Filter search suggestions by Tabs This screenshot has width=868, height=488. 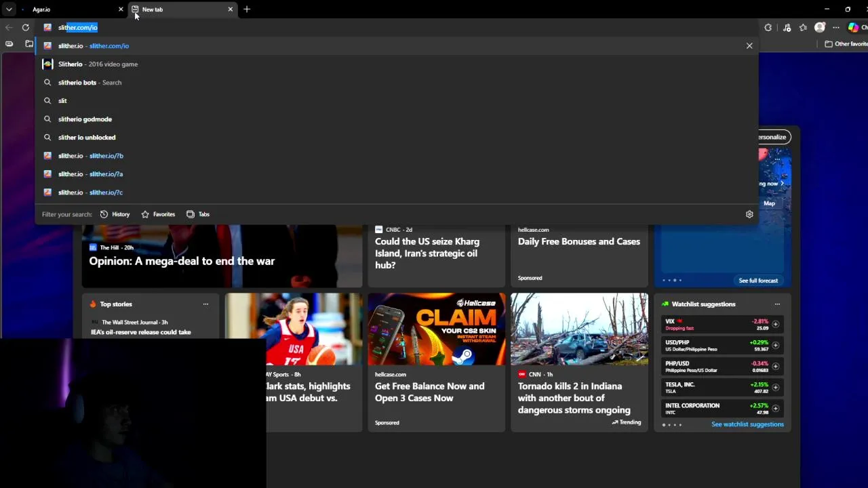click(x=198, y=214)
